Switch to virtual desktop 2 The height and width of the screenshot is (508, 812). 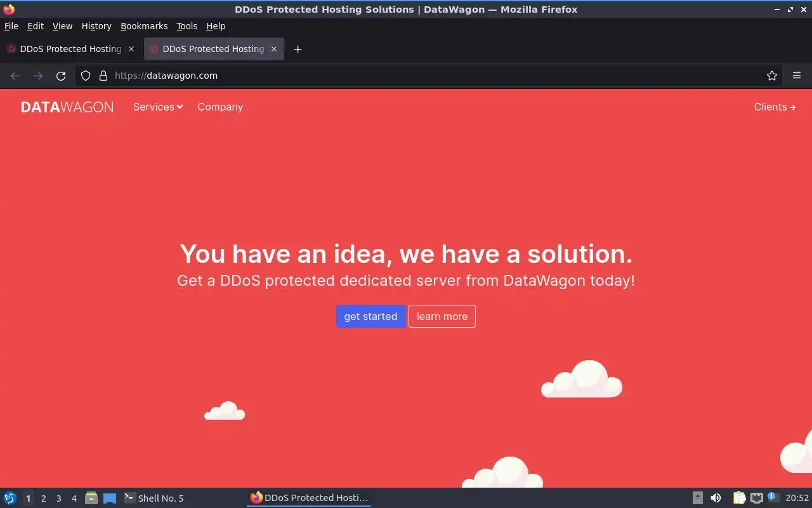coord(43,498)
